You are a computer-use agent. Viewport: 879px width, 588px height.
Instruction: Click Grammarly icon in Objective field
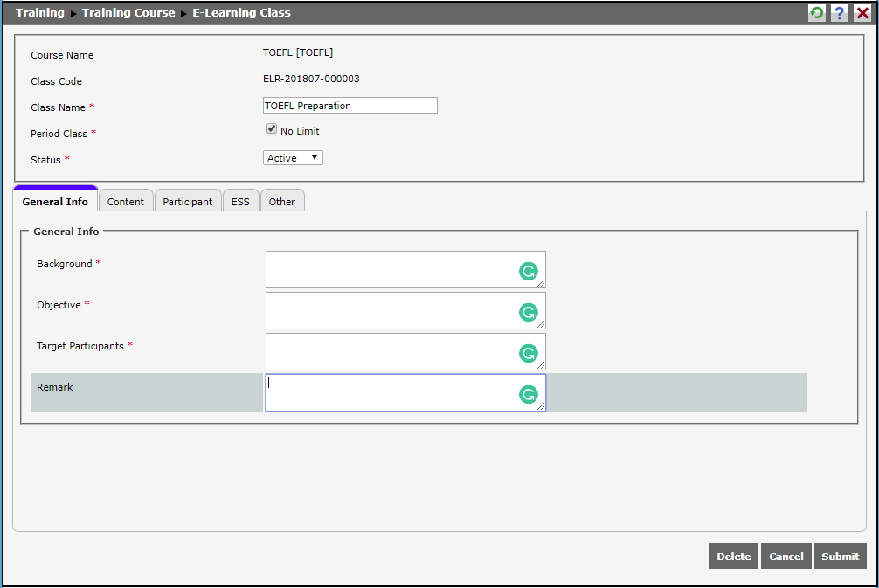(528, 312)
